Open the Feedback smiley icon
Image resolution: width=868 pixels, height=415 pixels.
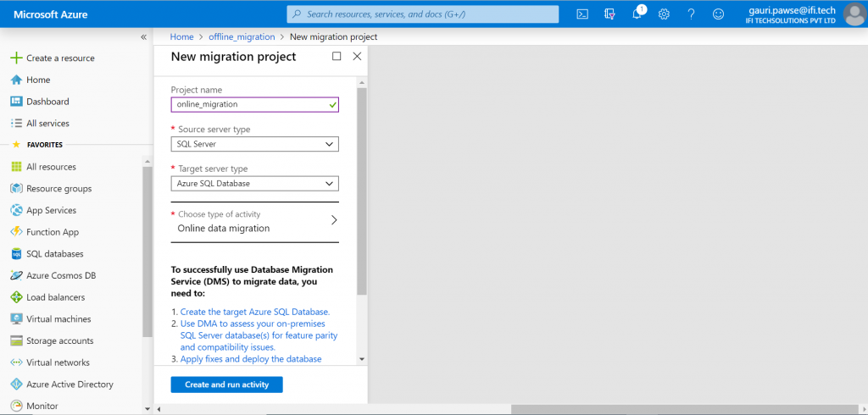718,14
